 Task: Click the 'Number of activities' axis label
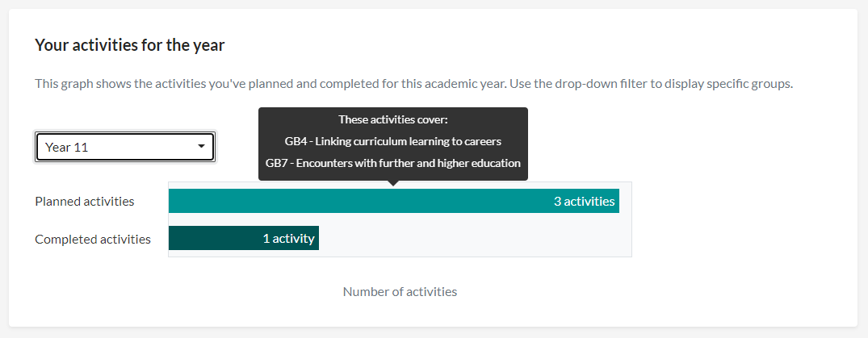point(400,291)
